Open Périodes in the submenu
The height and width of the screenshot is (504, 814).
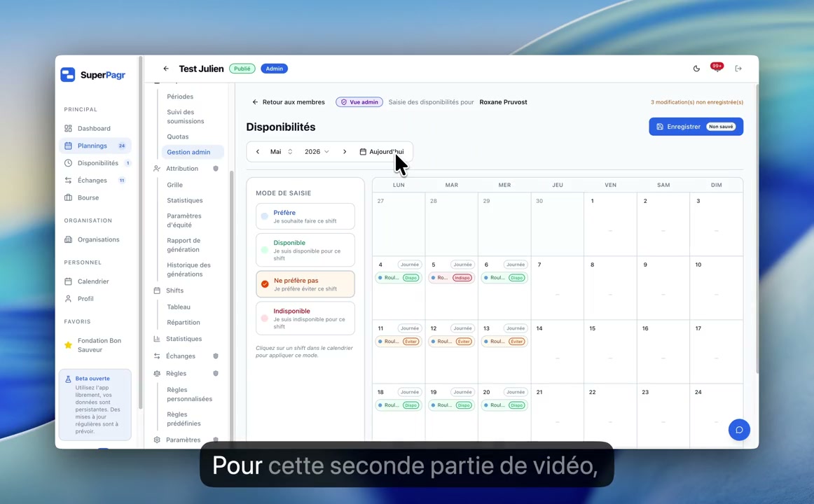(x=180, y=97)
